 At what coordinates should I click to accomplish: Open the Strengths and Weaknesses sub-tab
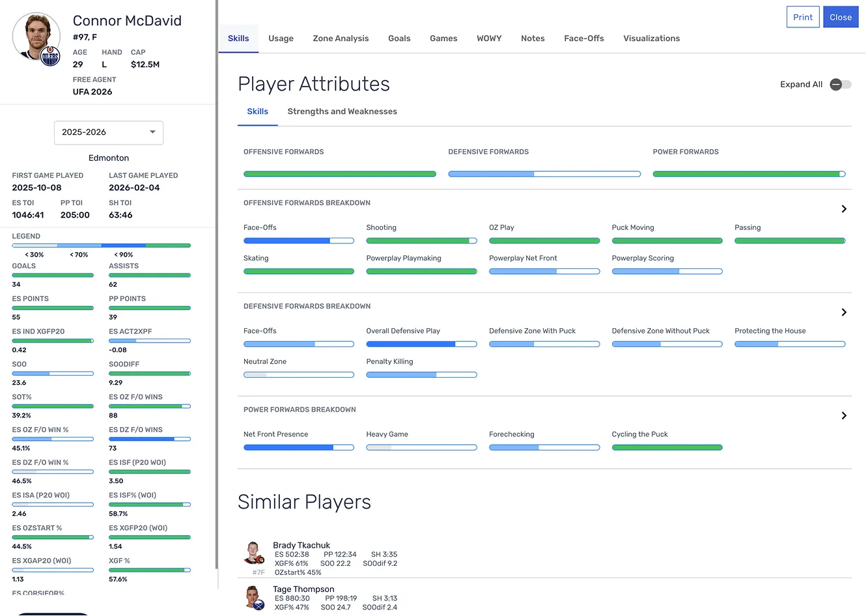click(x=342, y=111)
